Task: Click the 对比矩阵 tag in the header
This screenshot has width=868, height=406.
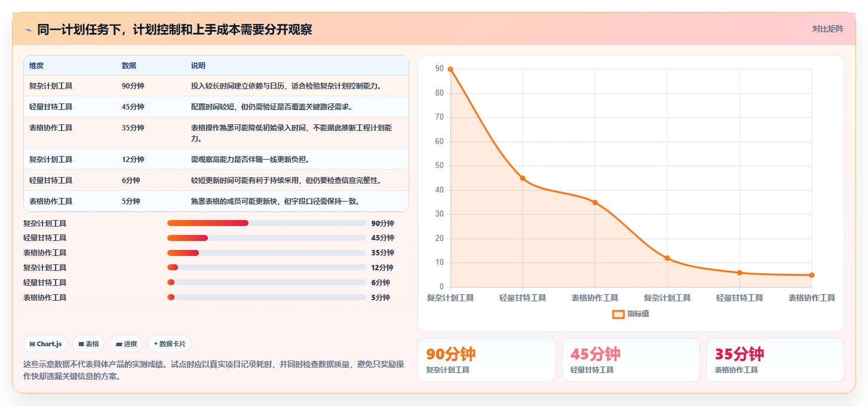Action: click(x=827, y=29)
